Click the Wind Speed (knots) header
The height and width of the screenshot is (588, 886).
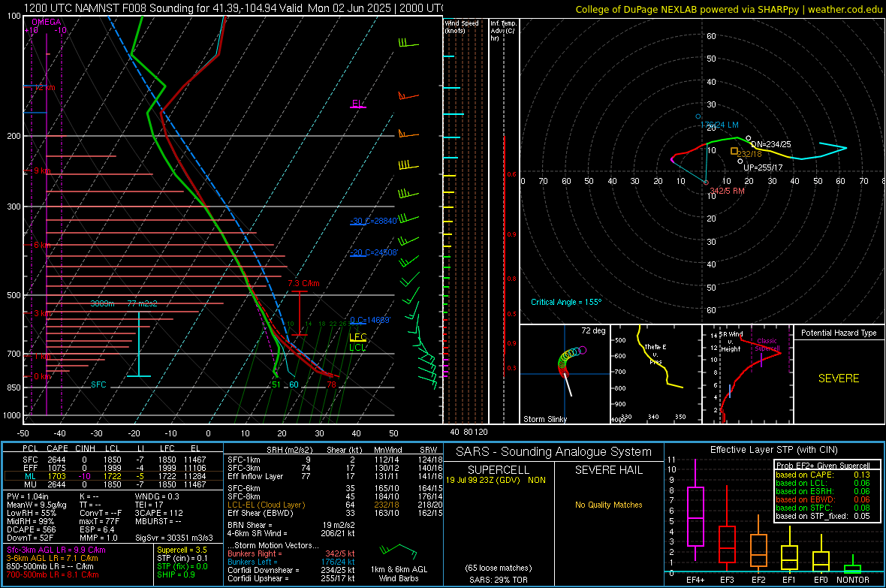[462, 26]
